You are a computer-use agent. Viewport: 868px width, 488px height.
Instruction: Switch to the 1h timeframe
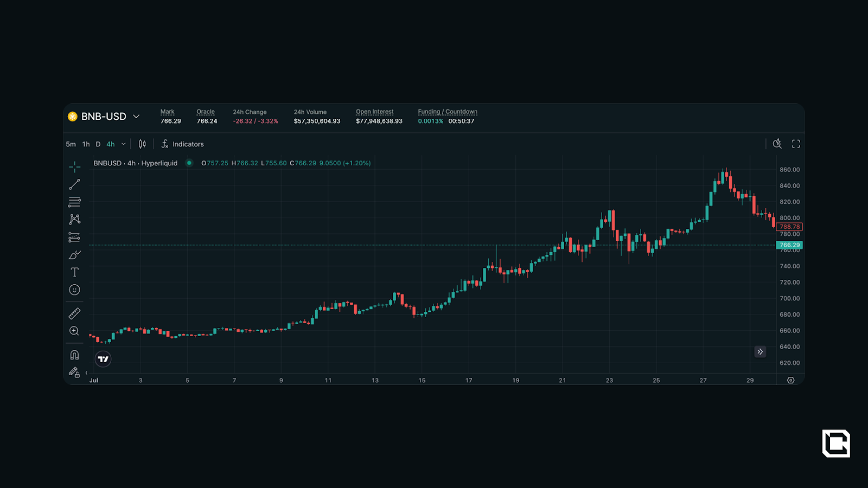point(86,144)
